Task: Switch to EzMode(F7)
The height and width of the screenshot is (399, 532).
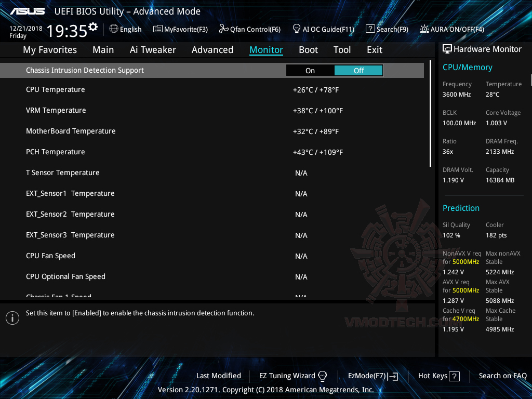Action: pos(373,376)
